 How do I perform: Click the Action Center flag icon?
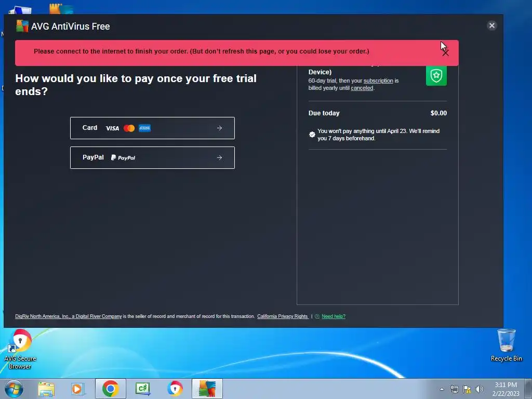pos(467,389)
